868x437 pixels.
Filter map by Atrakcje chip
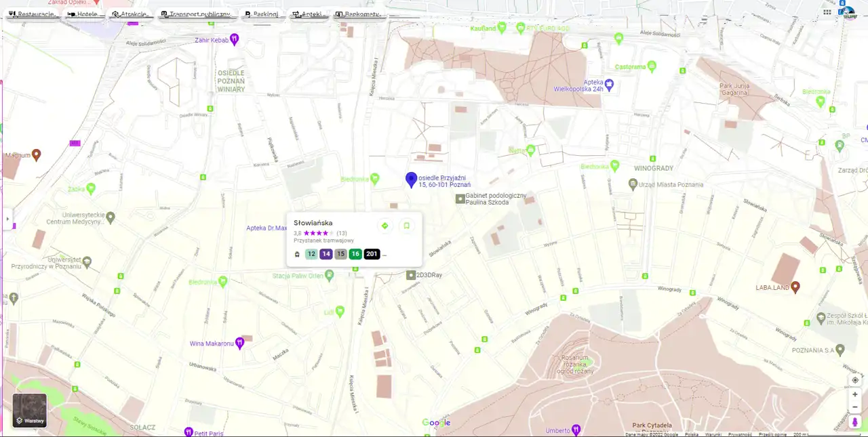click(x=130, y=14)
